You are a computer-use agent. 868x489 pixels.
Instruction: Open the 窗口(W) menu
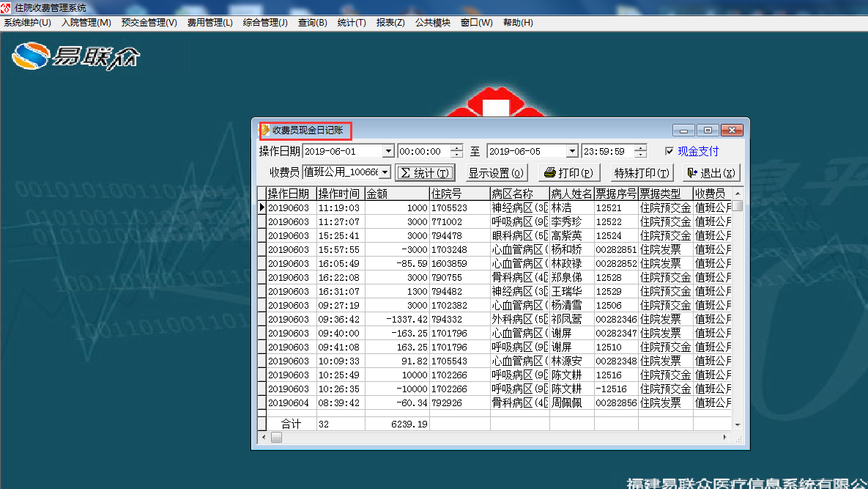click(476, 23)
